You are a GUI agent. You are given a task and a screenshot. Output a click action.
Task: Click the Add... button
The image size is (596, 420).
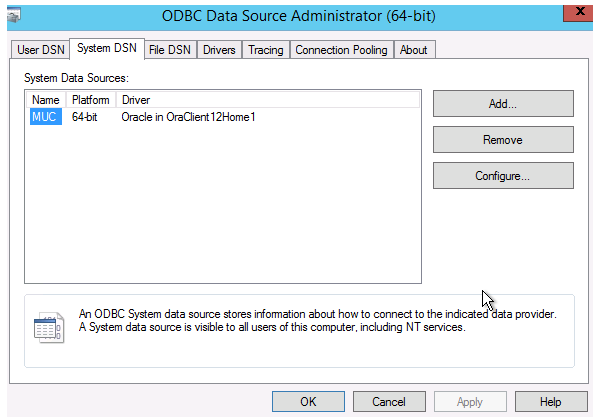pyautogui.click(x=503, y=103)
